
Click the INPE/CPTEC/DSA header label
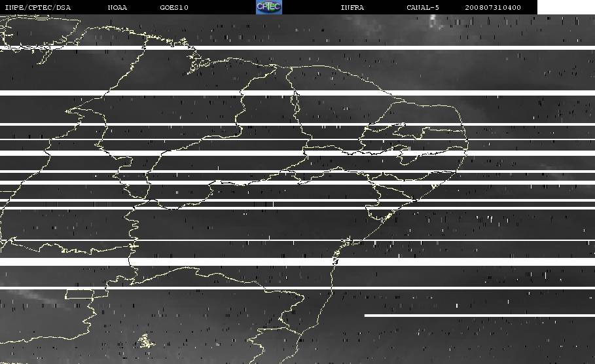[38, 8]
